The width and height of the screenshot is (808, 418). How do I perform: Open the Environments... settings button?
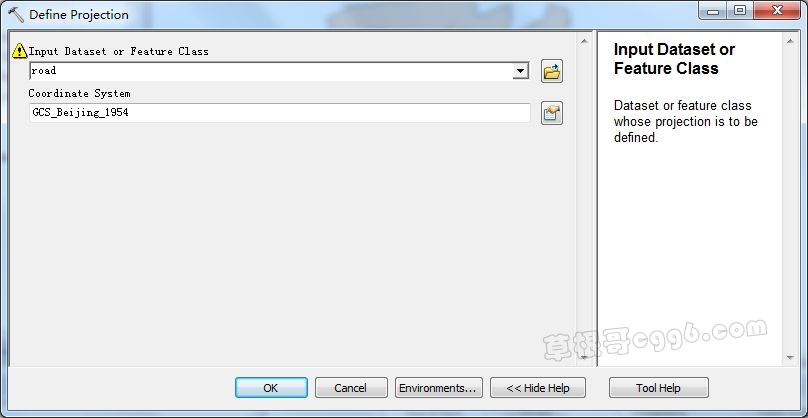(439, 388)
